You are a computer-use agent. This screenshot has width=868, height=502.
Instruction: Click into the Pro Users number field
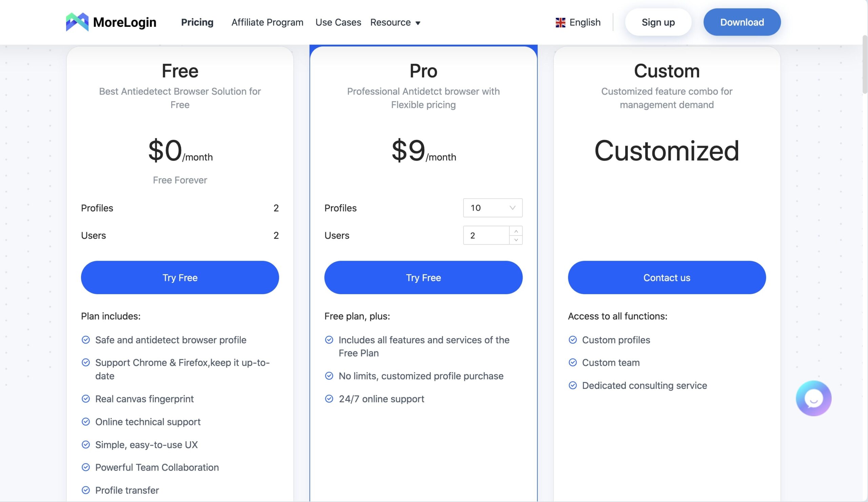point(486,235)
